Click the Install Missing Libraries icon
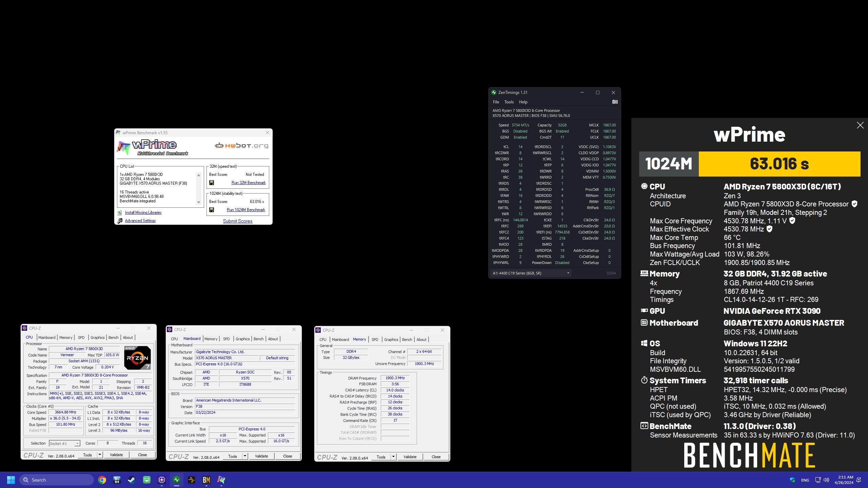868x488 pixels. 119,212
